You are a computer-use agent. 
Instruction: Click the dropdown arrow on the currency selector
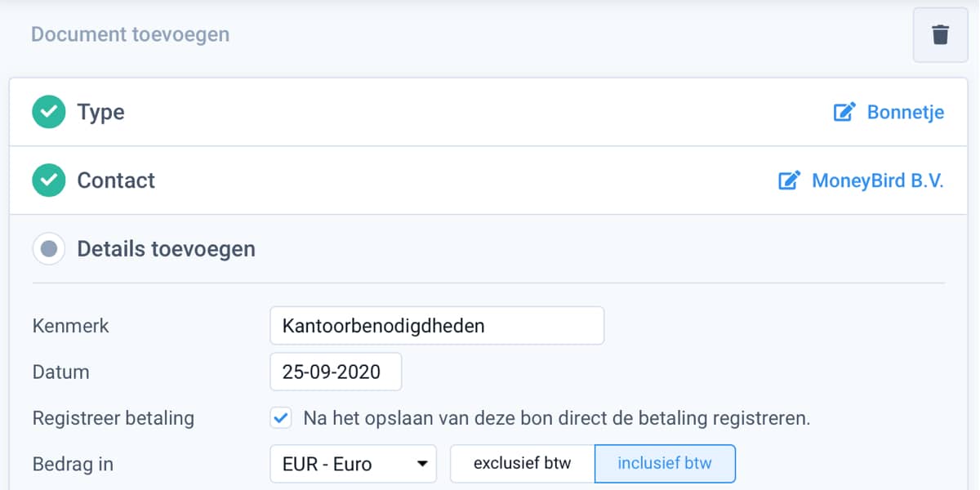tap(423, 463)
